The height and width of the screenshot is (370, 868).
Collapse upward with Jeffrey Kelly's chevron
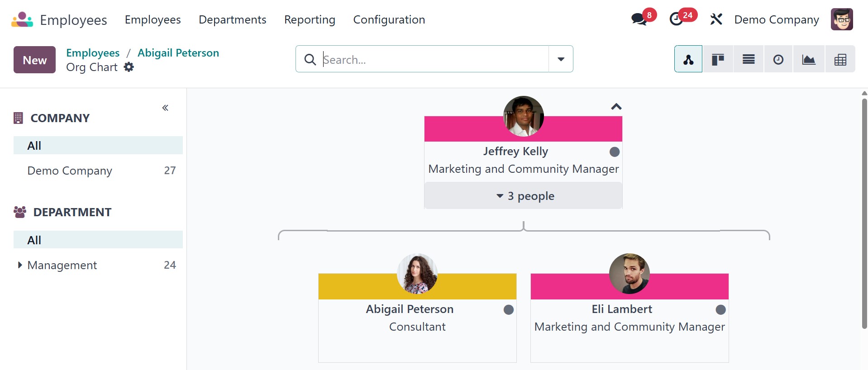tap(616, 107)
